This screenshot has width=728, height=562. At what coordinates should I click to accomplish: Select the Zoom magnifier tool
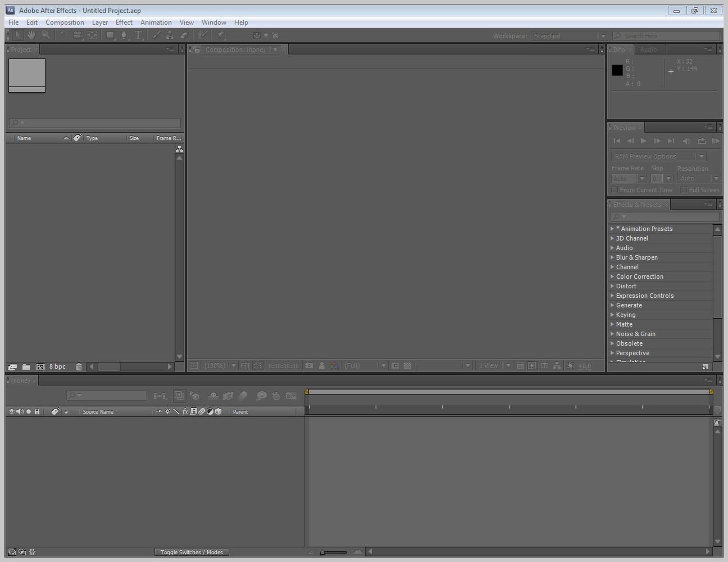(x=46, y=35)
